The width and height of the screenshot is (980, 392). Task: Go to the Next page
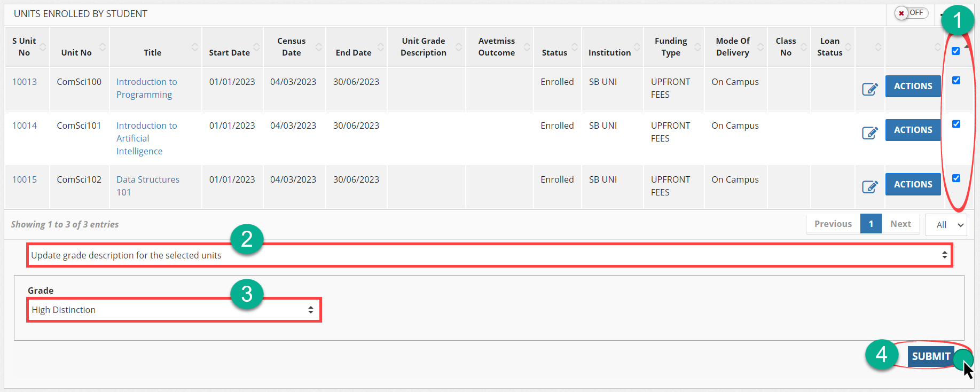[900, 224]
